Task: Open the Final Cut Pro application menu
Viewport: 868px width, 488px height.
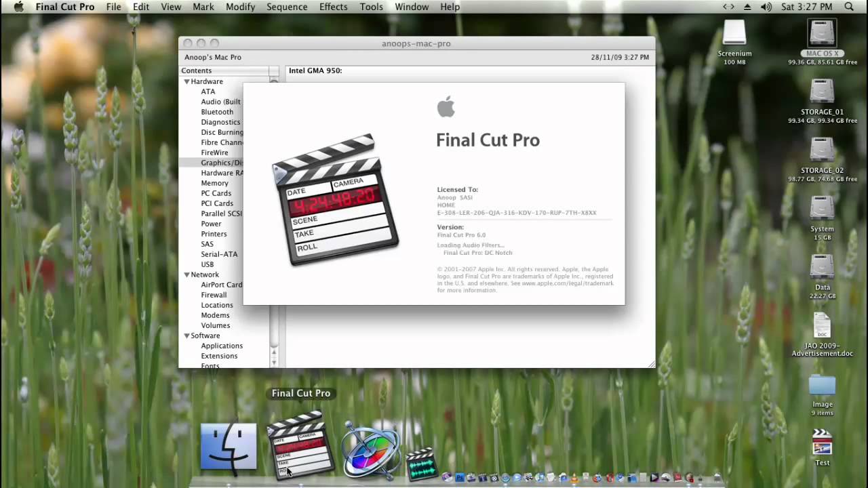Action: [x=65, y=7]
